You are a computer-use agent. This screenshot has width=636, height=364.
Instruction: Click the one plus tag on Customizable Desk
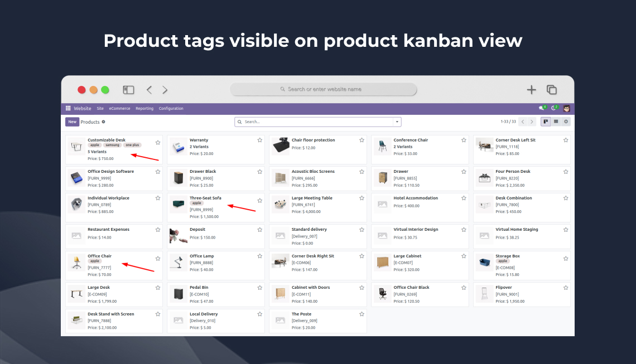[132, 145]
